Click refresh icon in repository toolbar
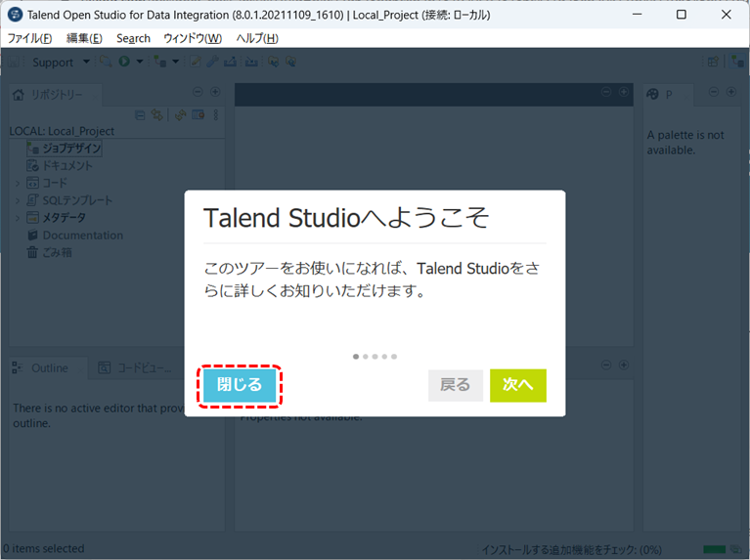This screenshot has height=560, width=750. click(180, 114)
